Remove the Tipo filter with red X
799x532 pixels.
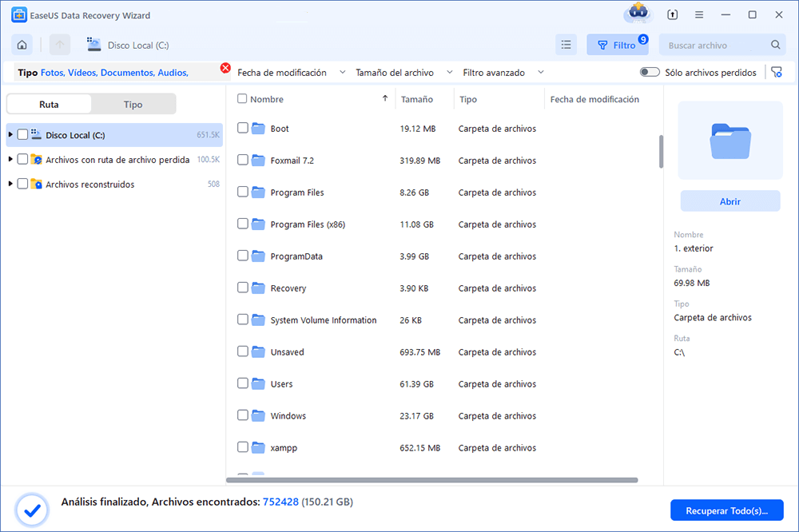pos(225,68)
